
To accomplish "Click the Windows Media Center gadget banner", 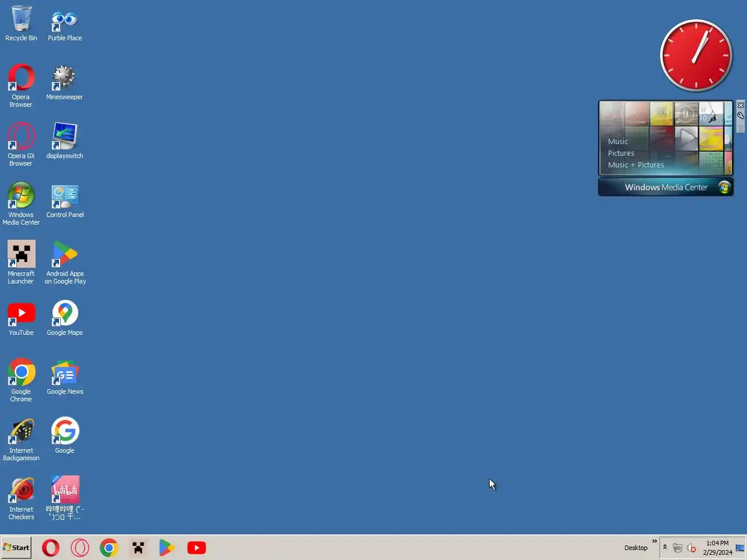I will click(x=666, y=187).
